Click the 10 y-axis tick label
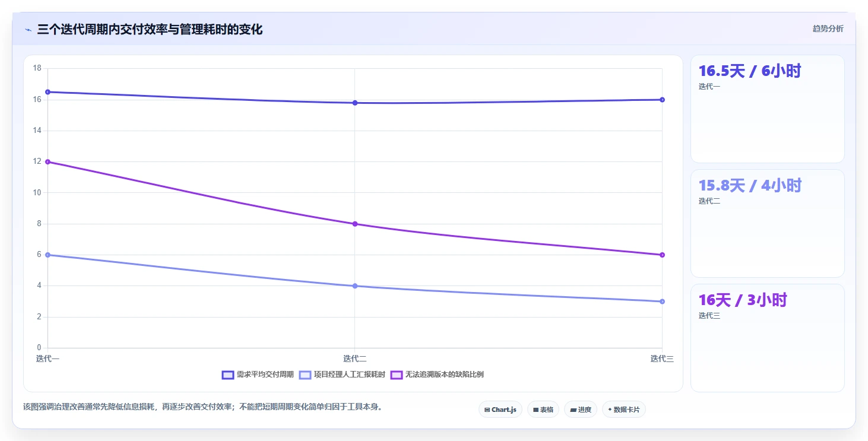Viewport: 868px width, 441px height. [x=37, y=192]
